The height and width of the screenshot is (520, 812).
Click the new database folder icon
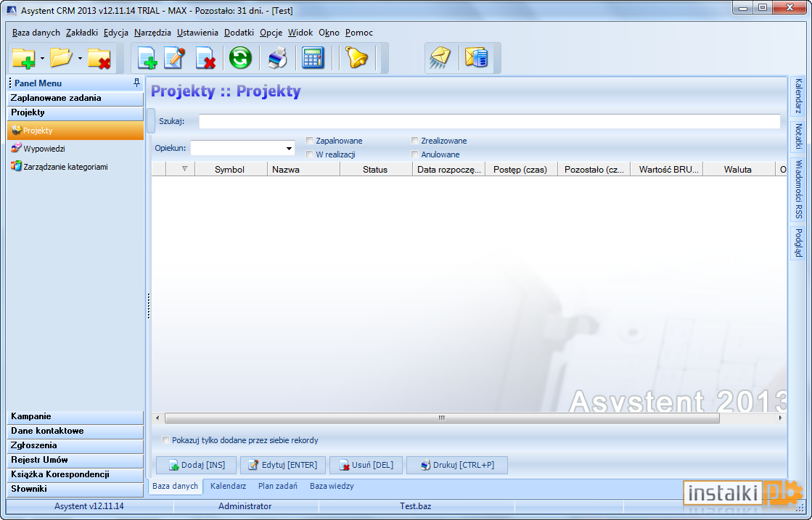coord(24,58)
